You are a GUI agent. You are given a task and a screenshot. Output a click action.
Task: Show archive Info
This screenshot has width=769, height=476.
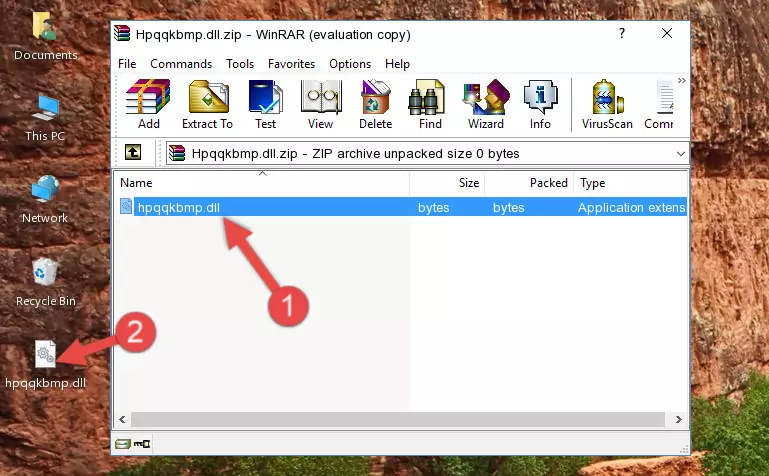pyautogui.click(x=540, y=105)
